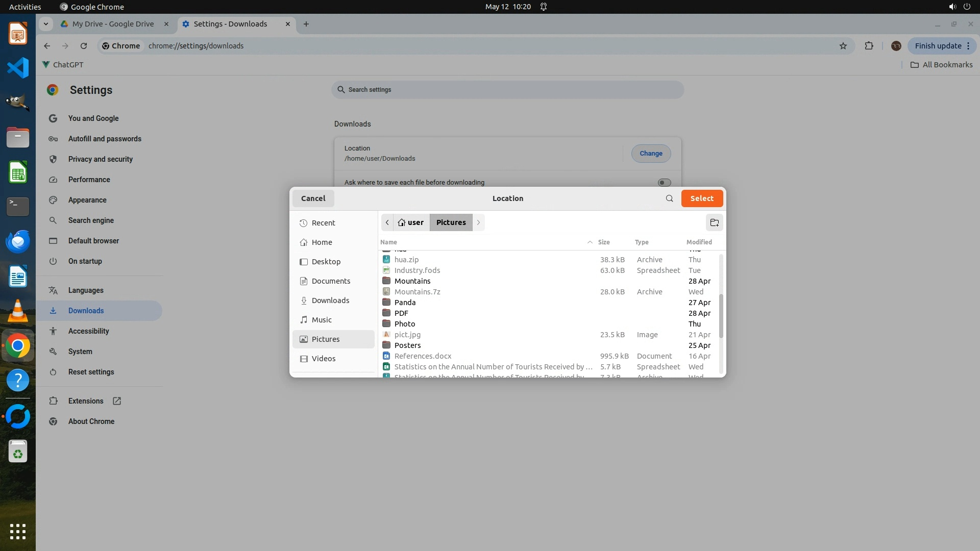Click the create new folder icon

[x=714, y=222]
